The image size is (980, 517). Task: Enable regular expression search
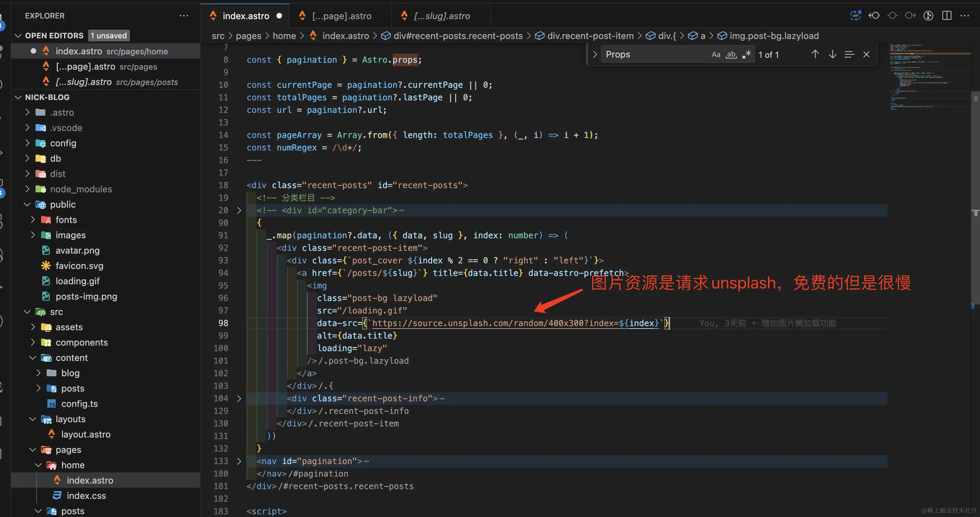(746, 54)
